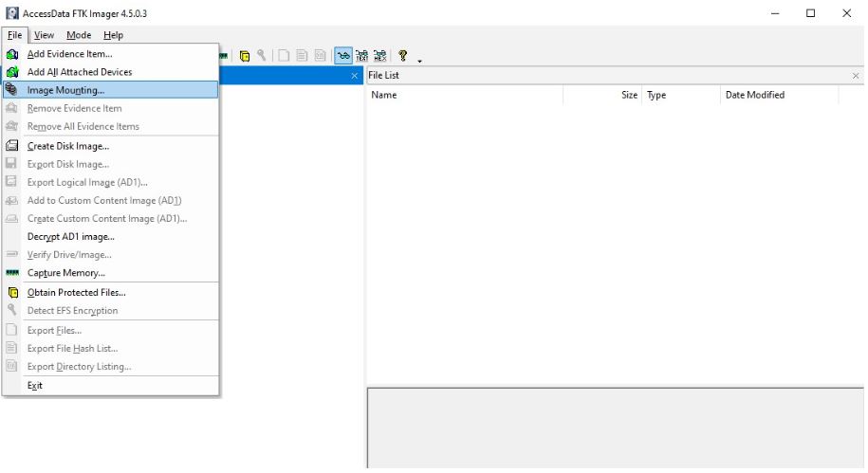Choose Export Files menu entry

click(110, 330)
